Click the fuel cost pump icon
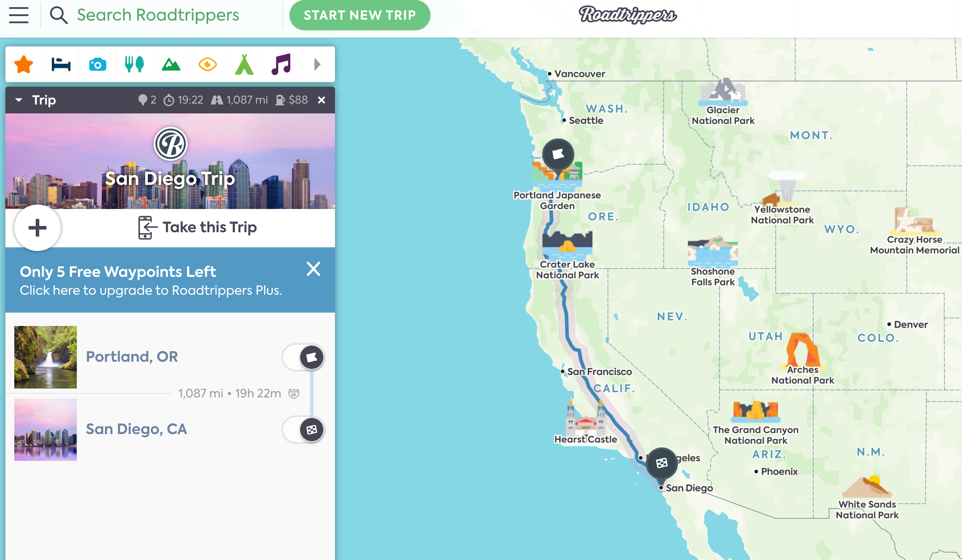This screenshot has width=962, height=560. click(x=280, y=100)
